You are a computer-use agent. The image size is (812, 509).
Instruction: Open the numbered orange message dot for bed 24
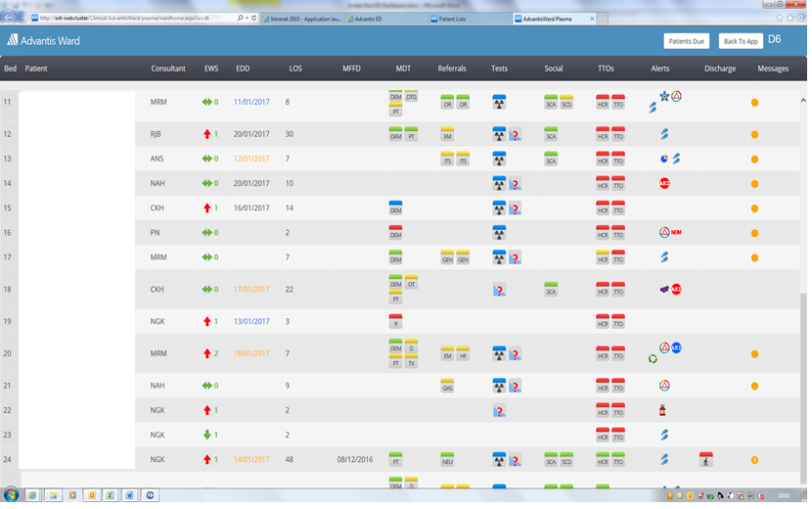click(754, 460)
